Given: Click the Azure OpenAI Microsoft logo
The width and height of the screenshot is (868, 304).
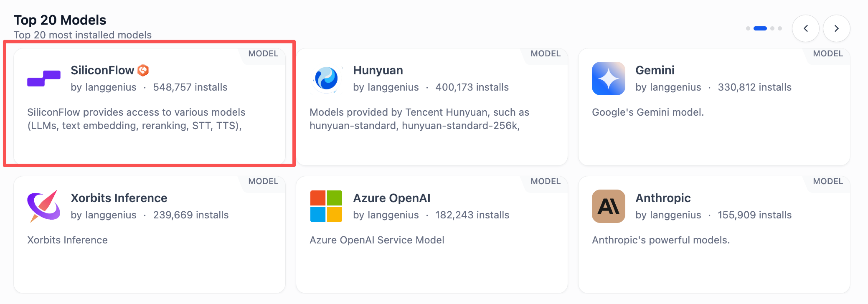Looking at the screenshot, I should pos(326,206).
